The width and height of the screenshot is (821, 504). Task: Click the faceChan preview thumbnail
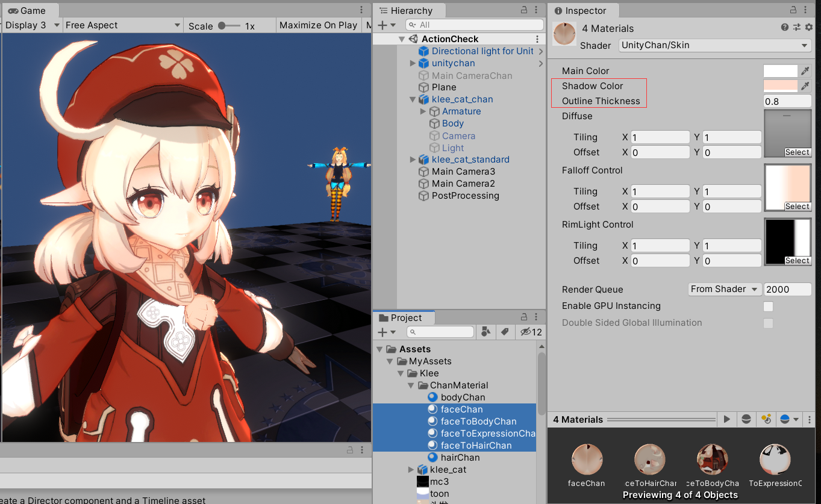[587, 459]
